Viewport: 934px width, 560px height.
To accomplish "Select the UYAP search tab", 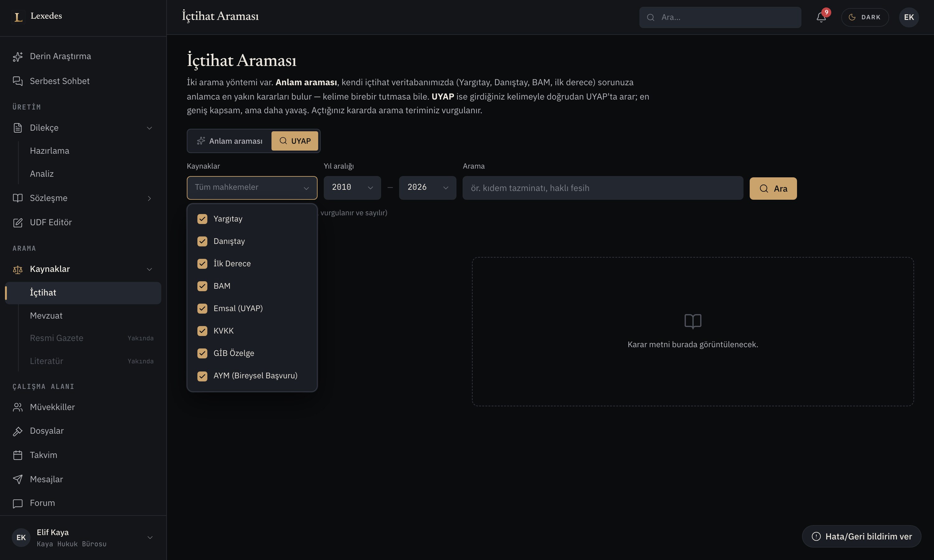I will (295, 141).
